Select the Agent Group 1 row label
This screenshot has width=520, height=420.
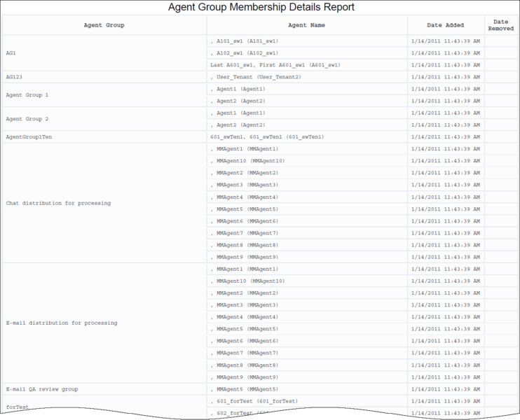[27, 95]
